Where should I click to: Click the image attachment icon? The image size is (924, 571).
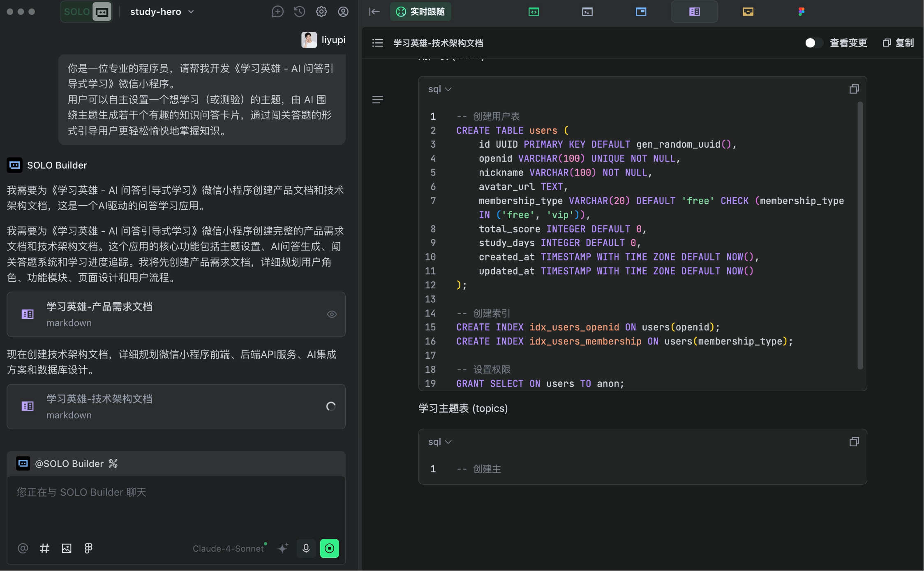pyautogui.click(x=67, y=548)
